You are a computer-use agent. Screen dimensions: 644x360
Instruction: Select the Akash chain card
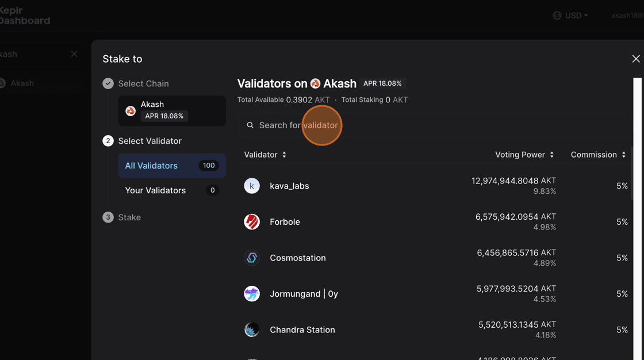click(172, 111)
